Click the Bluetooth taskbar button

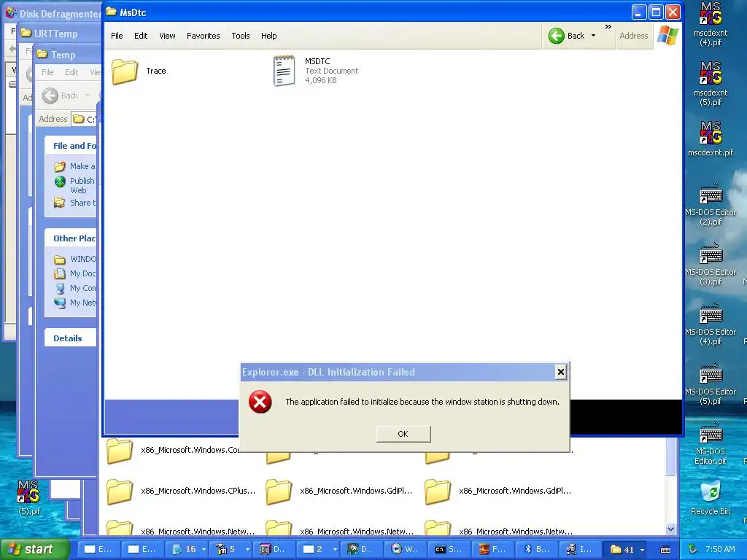pyautogui.click(x=536, y=550)
